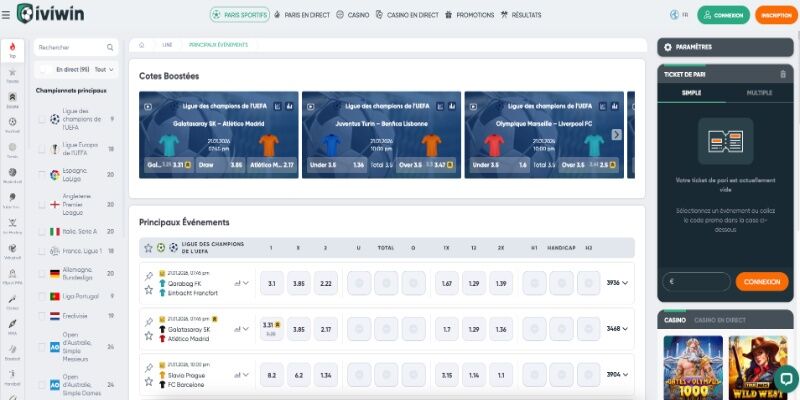This screenshot has height=400, width=800.
Task: Select the Top flame icon in sidebar
Action: coord(12,49)
